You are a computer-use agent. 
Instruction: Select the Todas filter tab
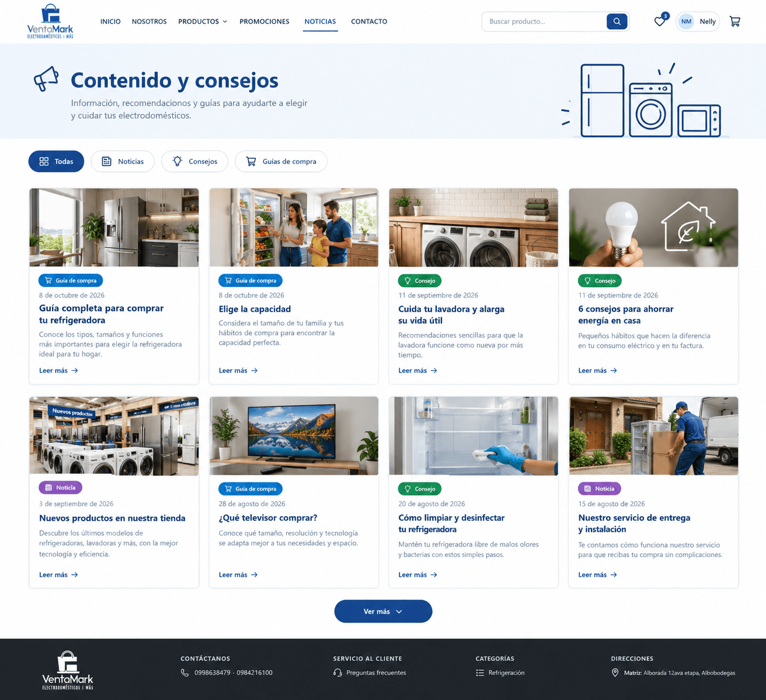pos(56,161)
